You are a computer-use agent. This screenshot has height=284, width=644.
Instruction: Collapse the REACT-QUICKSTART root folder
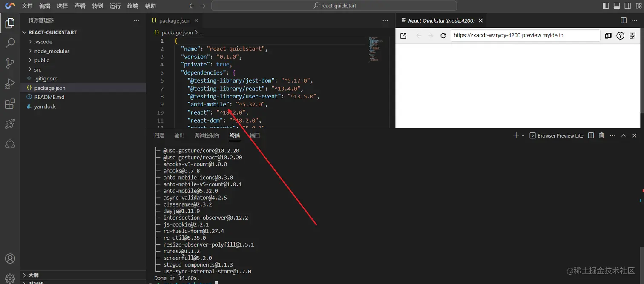pyautogui.click(x=83, y=32)
